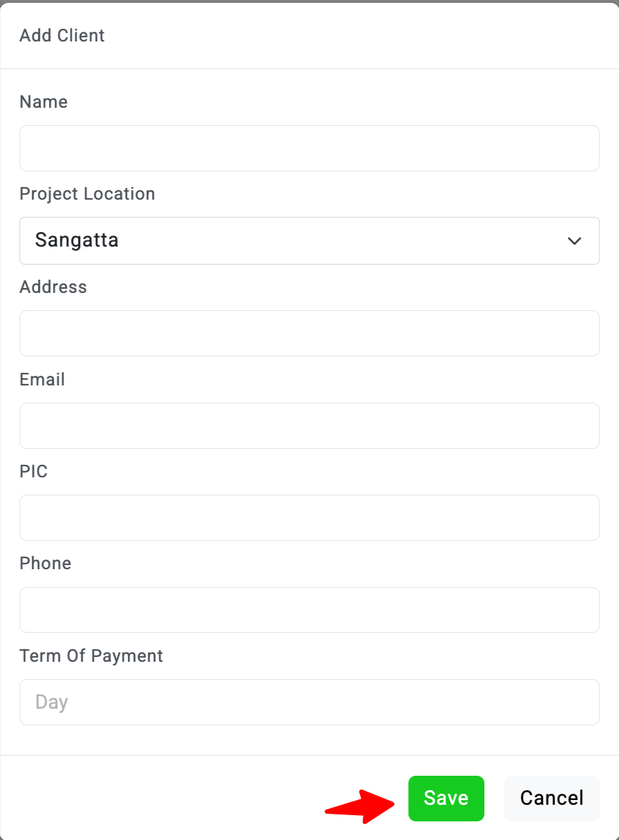Click the Email label text
The image size is (619, 840).
[x=42, y=379]
